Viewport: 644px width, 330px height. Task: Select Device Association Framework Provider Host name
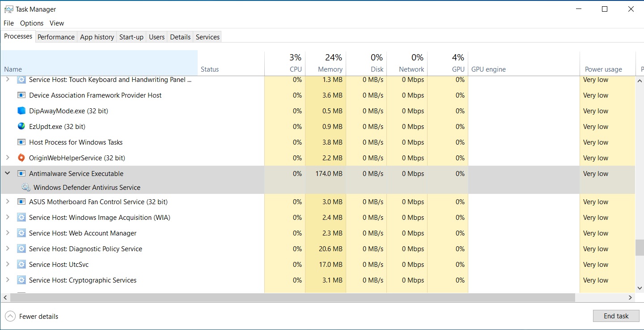(95, 95)
